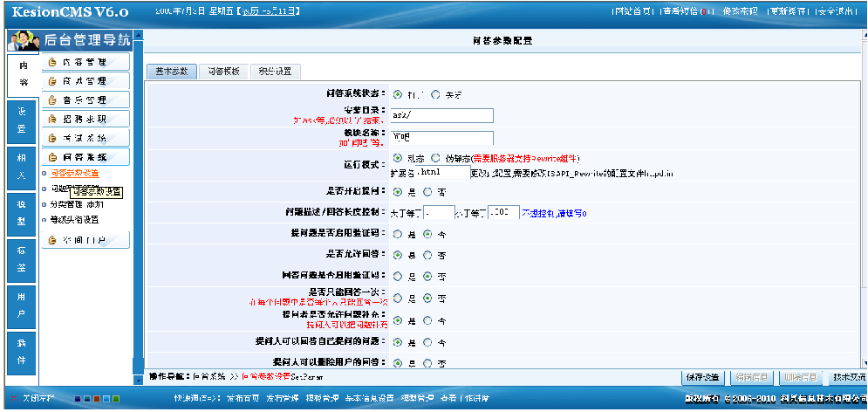
Task: Click the sidebar scroll-up arrow
Action: click(x=139, y=36)
